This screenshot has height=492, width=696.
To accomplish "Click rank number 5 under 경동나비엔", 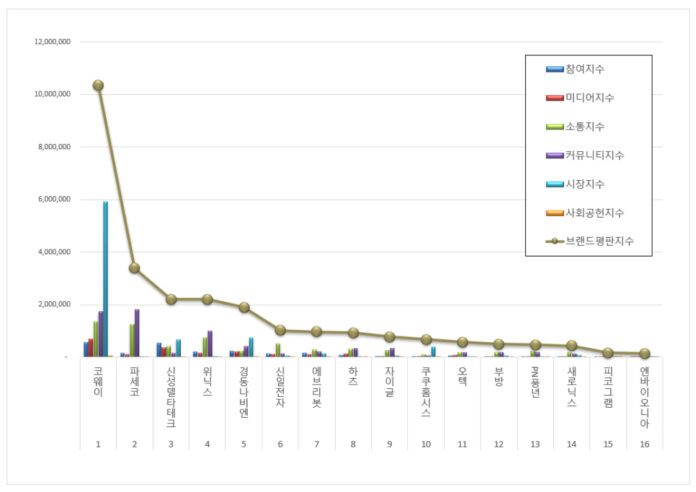I will pyautogui.click(x=244, y=444).
